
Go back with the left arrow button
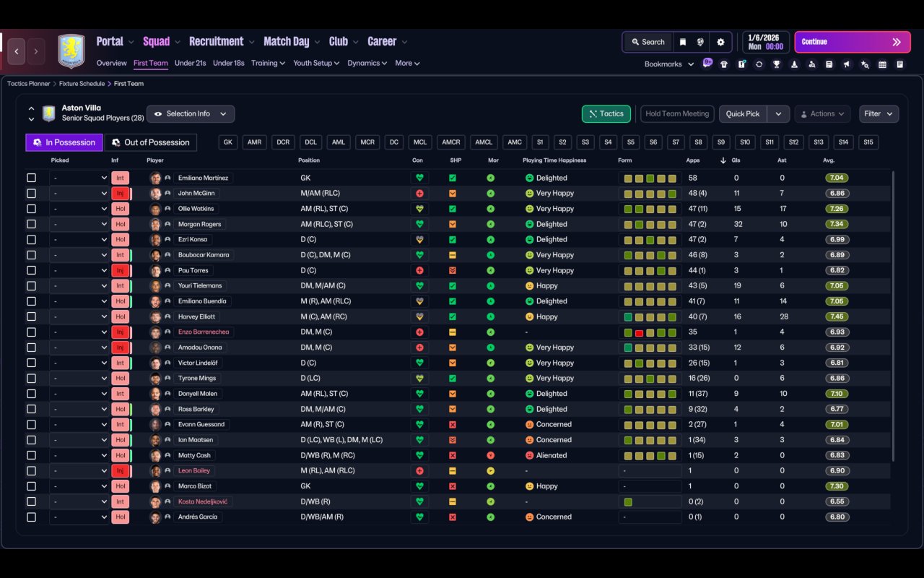16,51
